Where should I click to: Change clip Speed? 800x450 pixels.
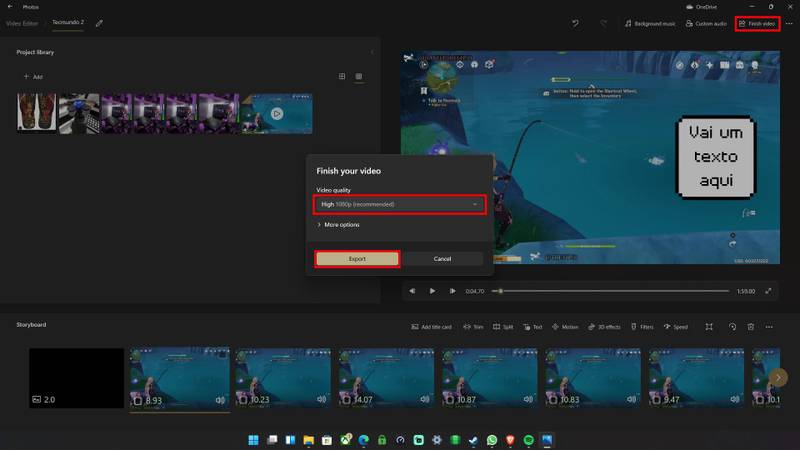[x=676, y=327]
